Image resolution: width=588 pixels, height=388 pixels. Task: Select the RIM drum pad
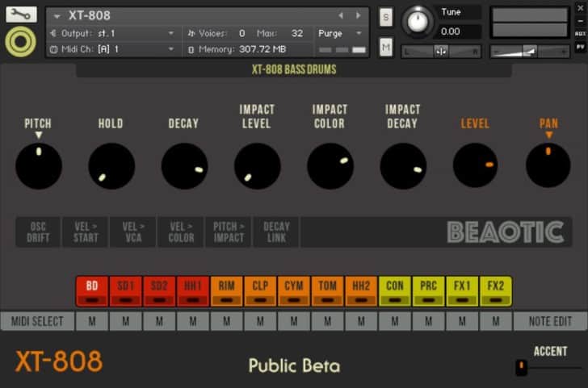pyautogui.click(x=226, y=291)
